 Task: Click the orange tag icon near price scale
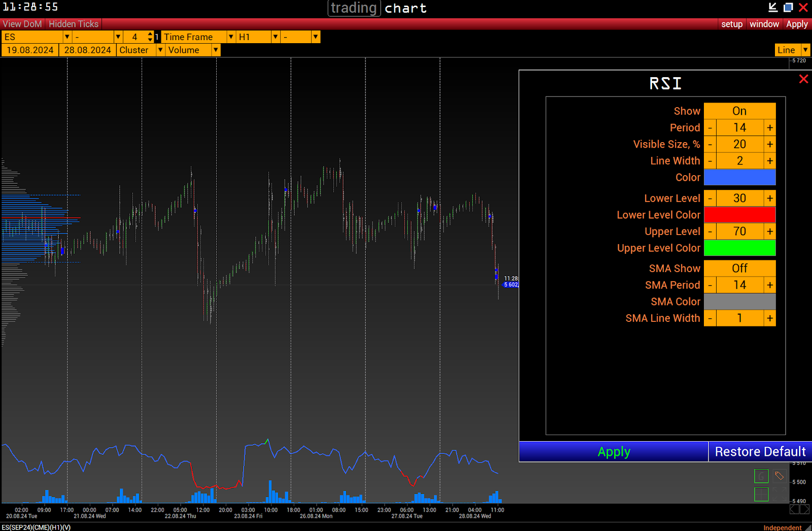(x=779, y=476)
